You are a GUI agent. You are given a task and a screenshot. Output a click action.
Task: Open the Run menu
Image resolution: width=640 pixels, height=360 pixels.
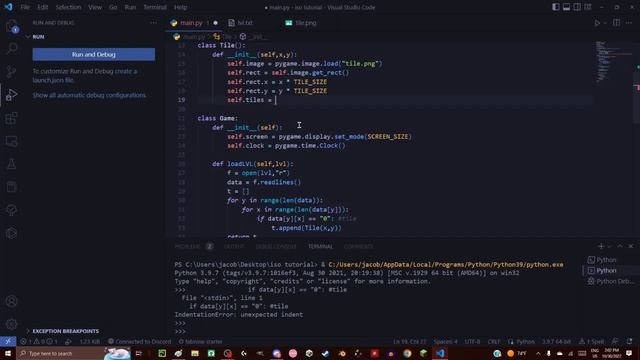point(130,7)
